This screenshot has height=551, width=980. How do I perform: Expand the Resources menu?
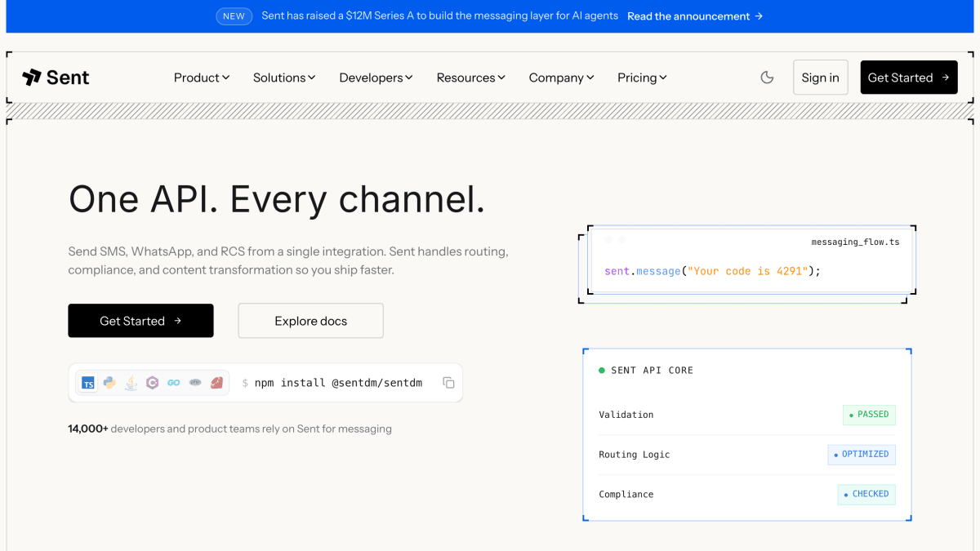(x=471, y=78)
